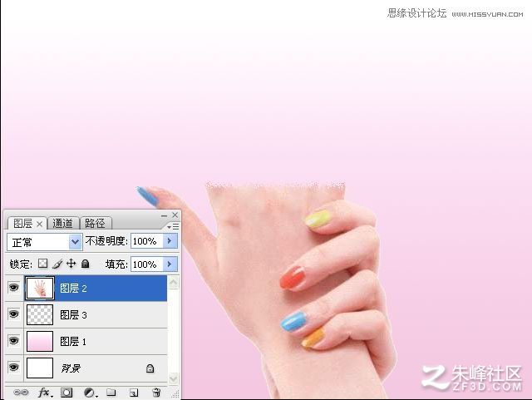
Task: Expand the 填充 fill slider arrow
Action: pos(170,264)
